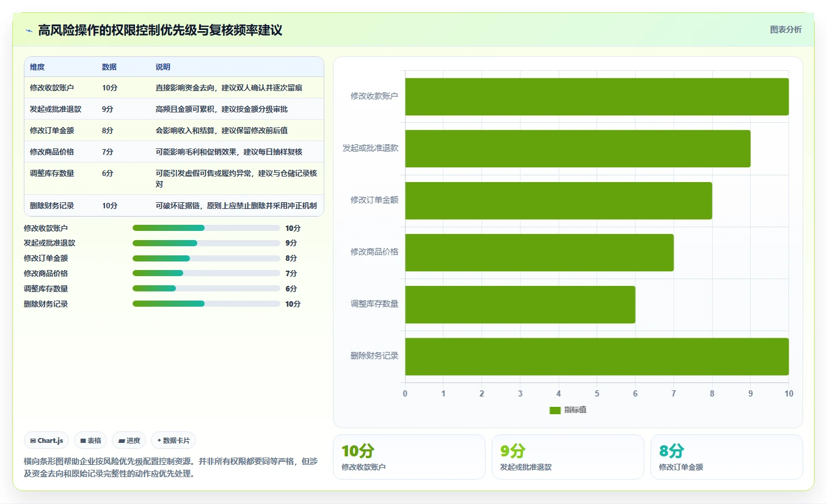Select the 数据卡片 tag chip
This screenshot has height=504, width=827.
[x=173, y=440]
